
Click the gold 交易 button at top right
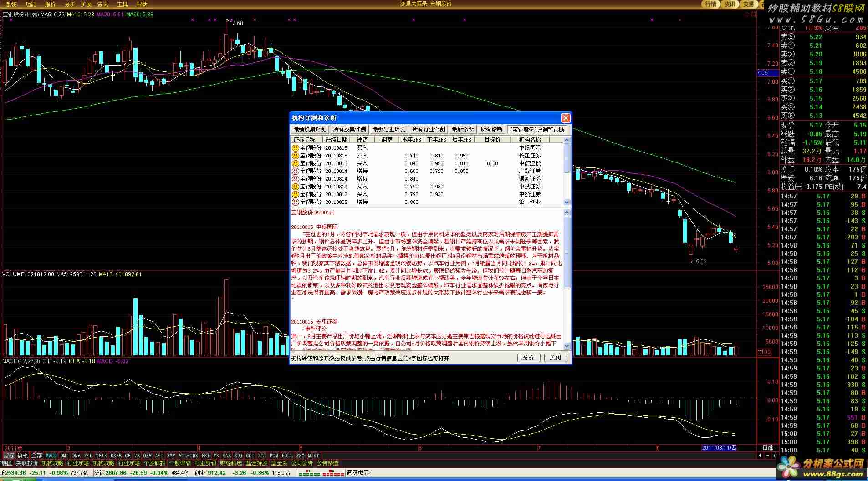(749, 4)
